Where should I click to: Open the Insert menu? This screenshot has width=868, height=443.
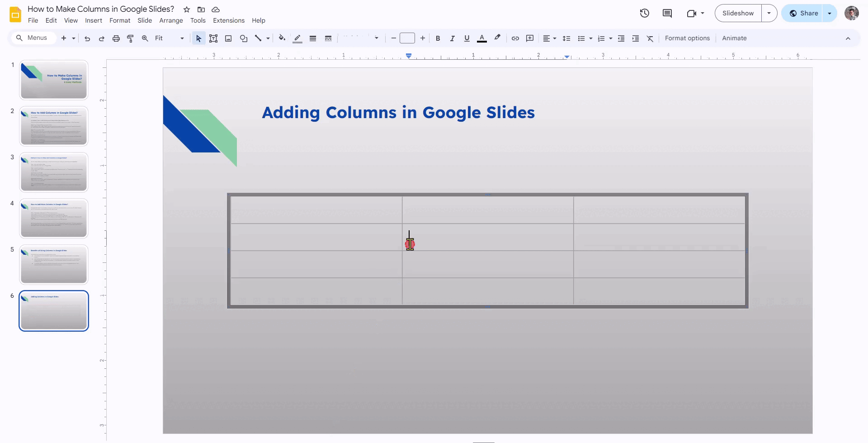click(94, 20)
